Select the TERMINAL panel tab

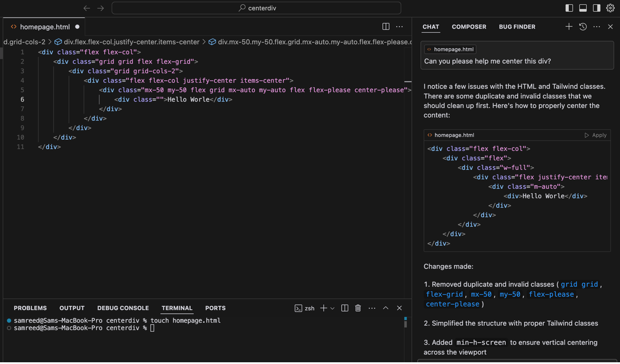(x=177, y=308)
